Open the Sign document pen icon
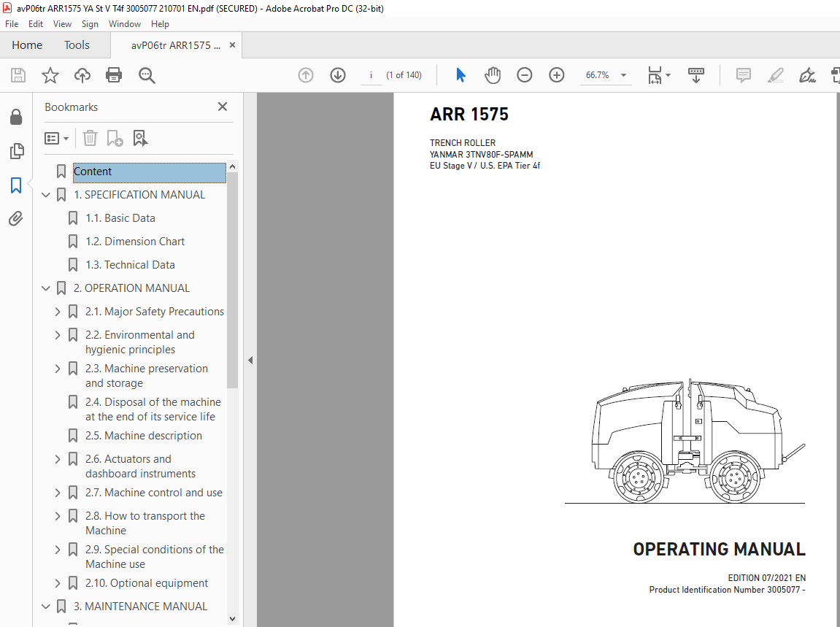Image resolution: width=840 pixels, height=627 pixels. (x=806, y=75)
